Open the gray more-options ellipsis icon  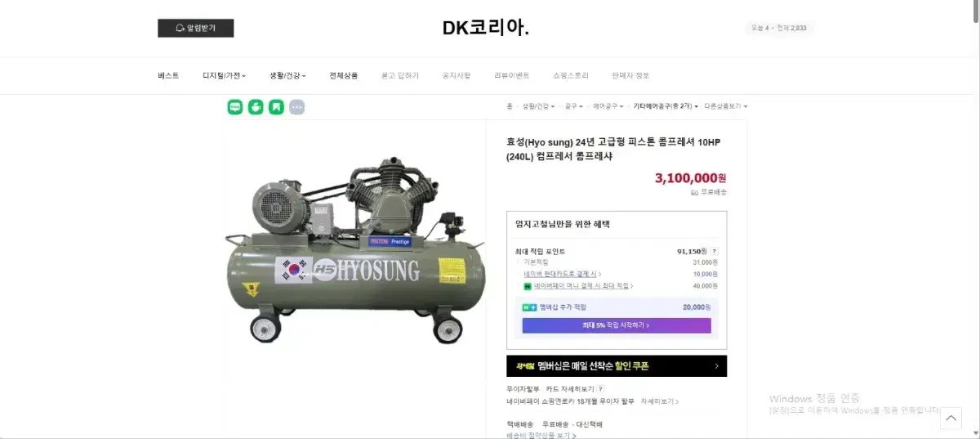tap(296, 106)
